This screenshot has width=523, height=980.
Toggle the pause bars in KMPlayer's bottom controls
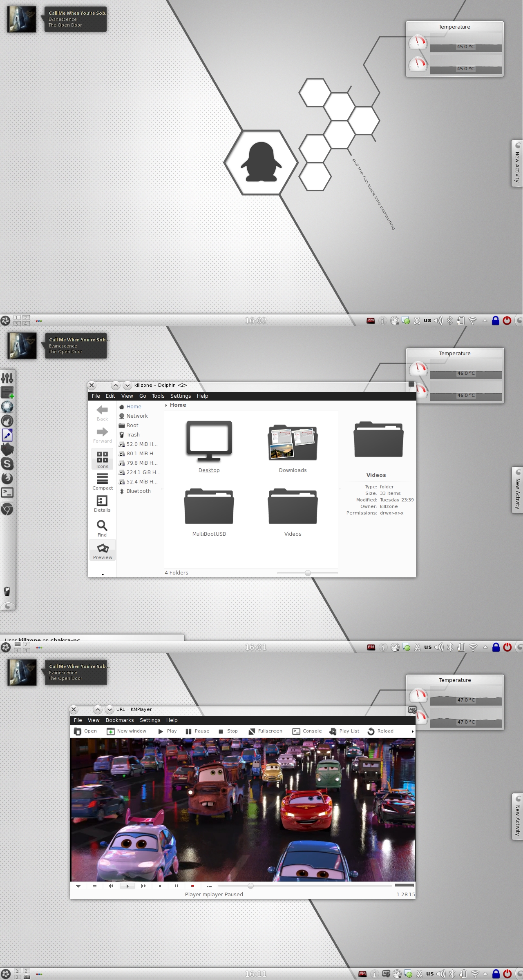176,886
